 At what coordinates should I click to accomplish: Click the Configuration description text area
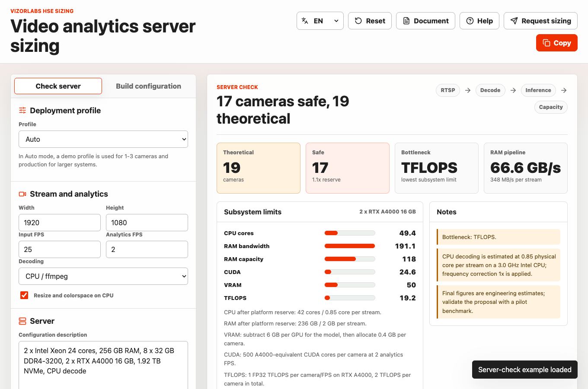(x=103, y=365)
